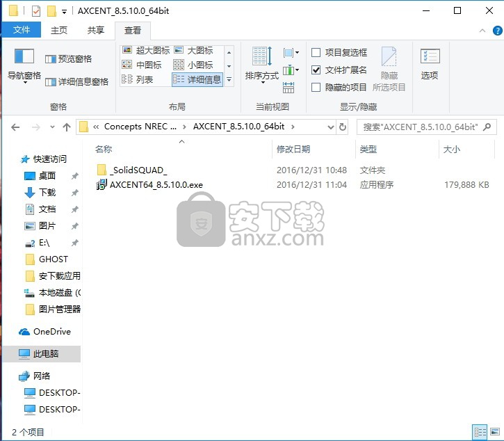Open Documents (文档) in sidebar

40,209
